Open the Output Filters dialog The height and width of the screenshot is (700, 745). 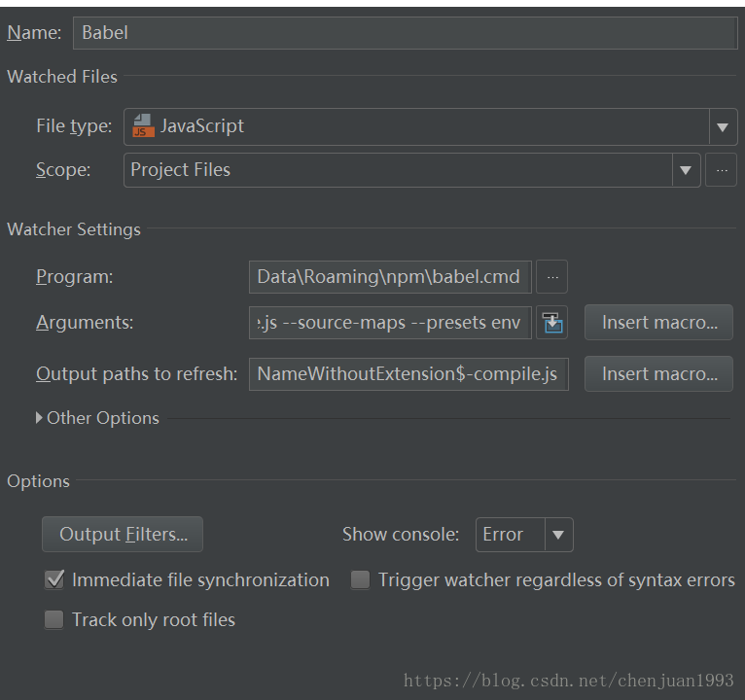coord(123,535)
